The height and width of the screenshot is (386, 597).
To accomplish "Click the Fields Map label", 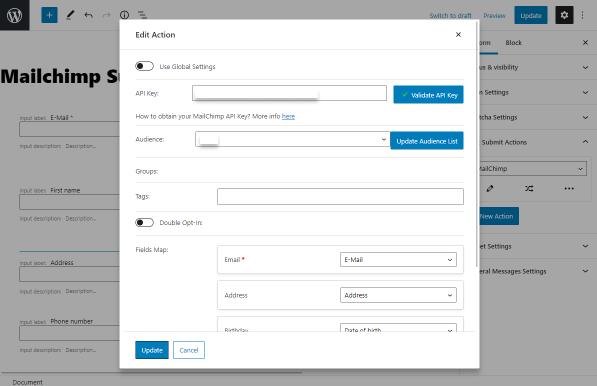I will tap(152, 250).
